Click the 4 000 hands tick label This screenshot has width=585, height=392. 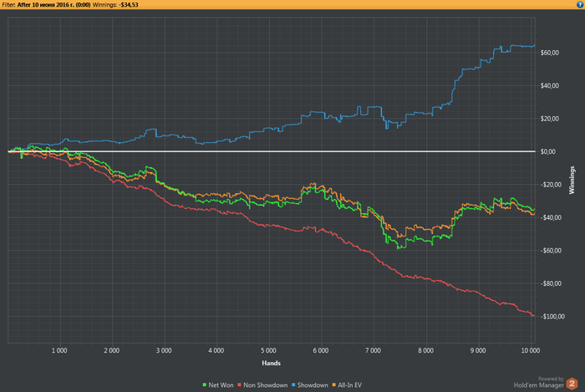216,350
